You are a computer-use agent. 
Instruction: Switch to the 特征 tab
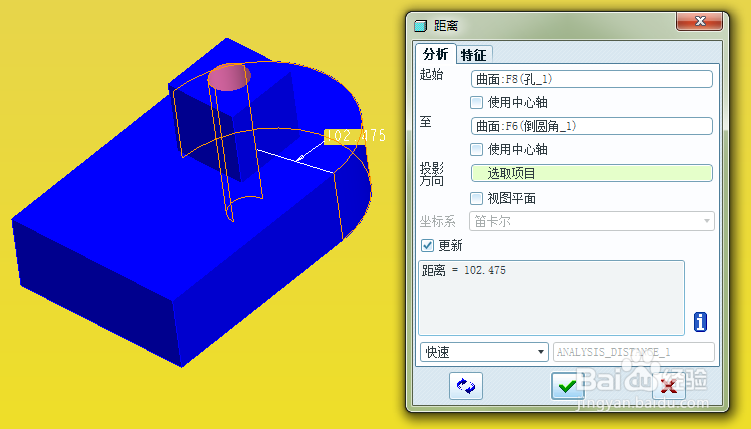[x=473, y=55]
